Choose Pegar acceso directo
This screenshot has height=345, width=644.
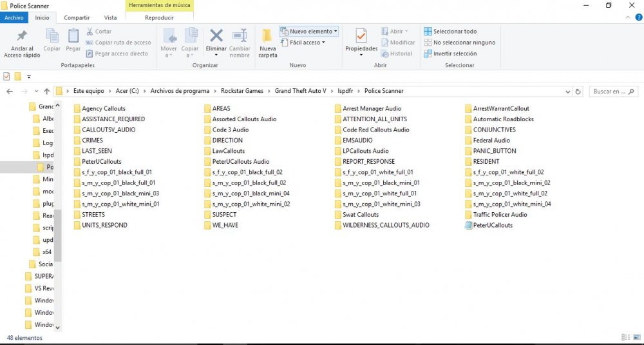tap(117, 54)
